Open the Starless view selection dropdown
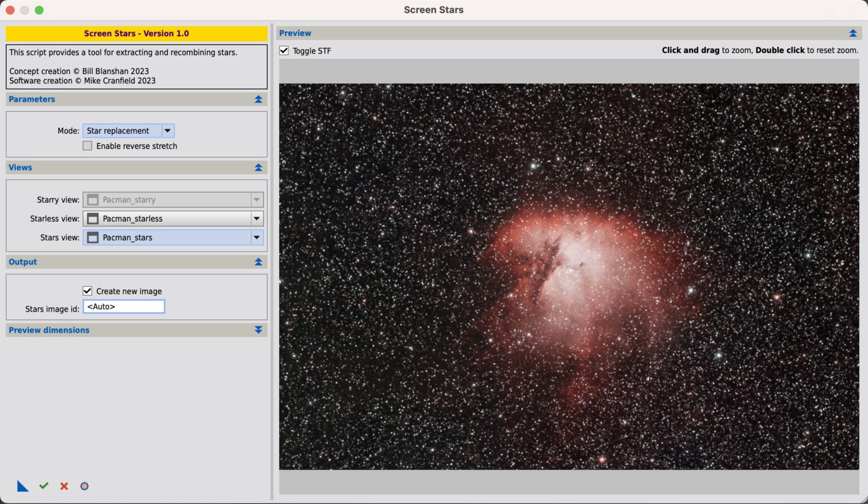 click(257, 218)
